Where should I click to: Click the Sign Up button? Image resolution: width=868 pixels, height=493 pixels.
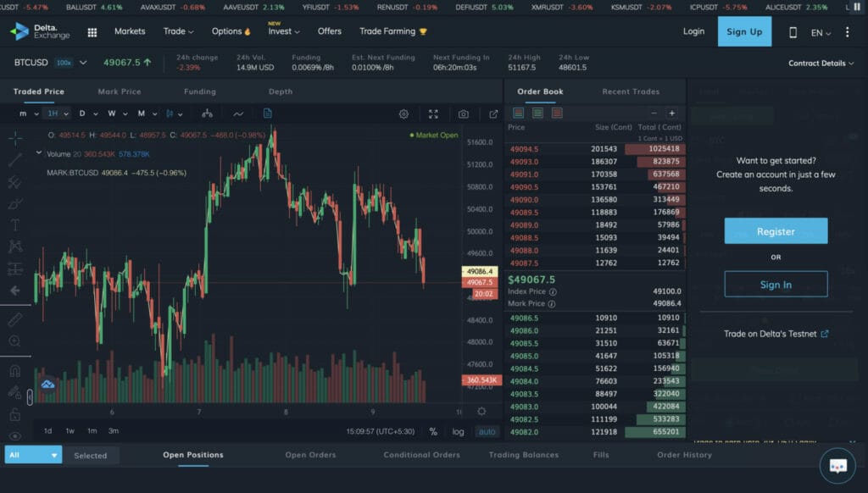click(x=744, y=31)
